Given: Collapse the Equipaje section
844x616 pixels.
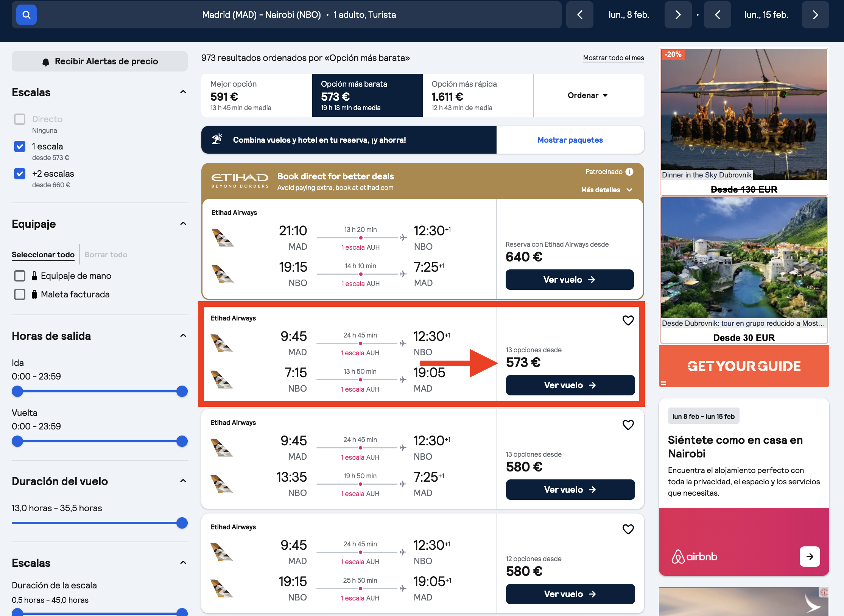Looking at the screenshot, I should point(183,224).
